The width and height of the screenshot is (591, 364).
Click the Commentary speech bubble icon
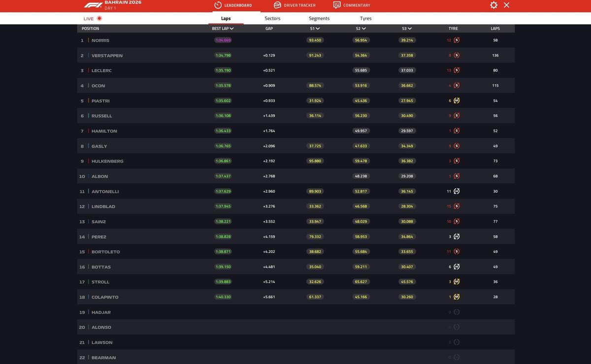[337, 5]
